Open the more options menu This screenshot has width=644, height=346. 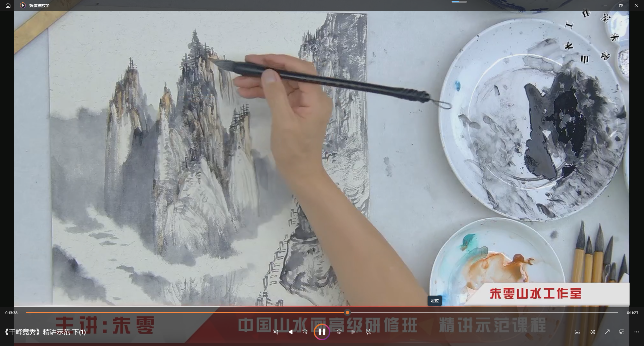click(x=637, y=332)
